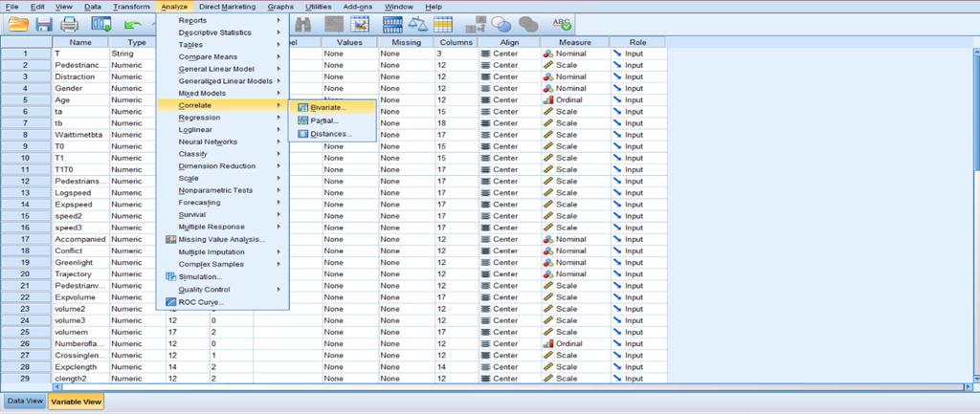Click the Name column header
This screenshot has height=414, width=980.
coord(80,42)
